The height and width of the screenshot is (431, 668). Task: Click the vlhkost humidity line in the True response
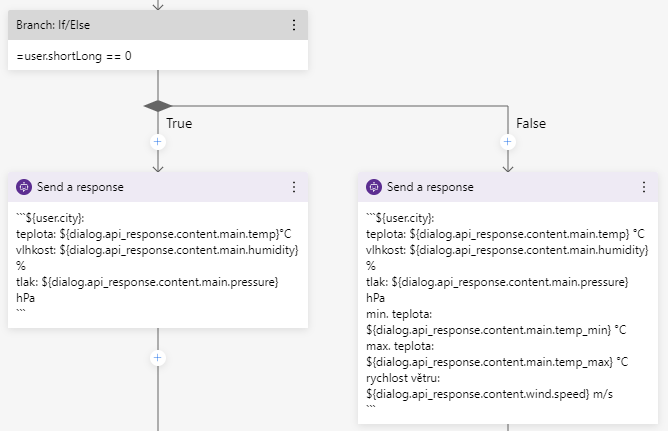click(x=157, y=250)
